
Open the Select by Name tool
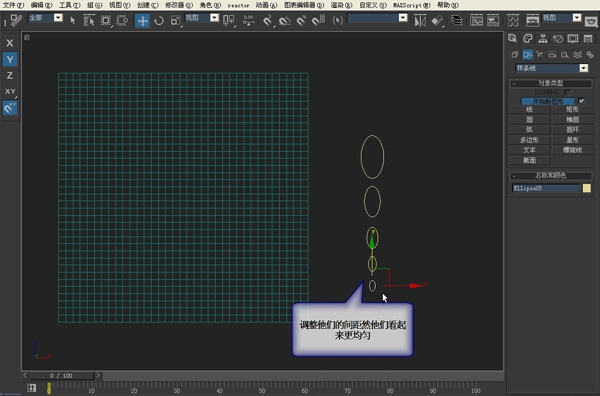tap(89, 20)
